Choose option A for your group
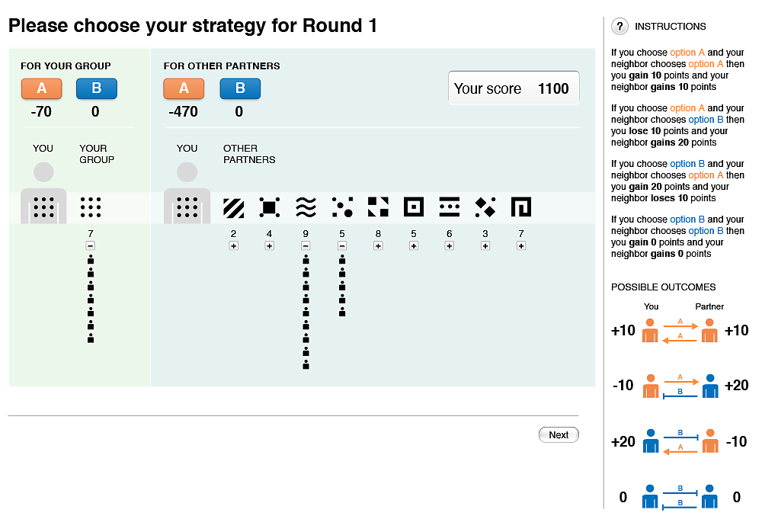Viewport: 762px width, 532px height. 42,88
